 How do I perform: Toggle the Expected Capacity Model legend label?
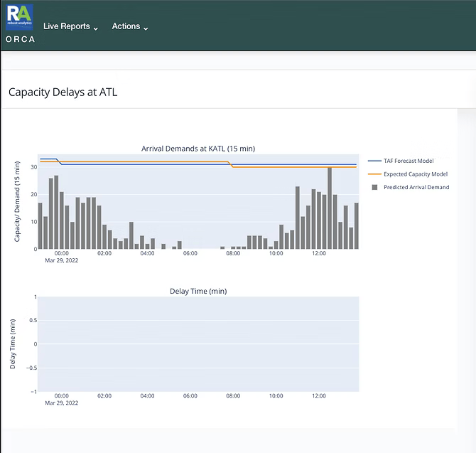415,174
